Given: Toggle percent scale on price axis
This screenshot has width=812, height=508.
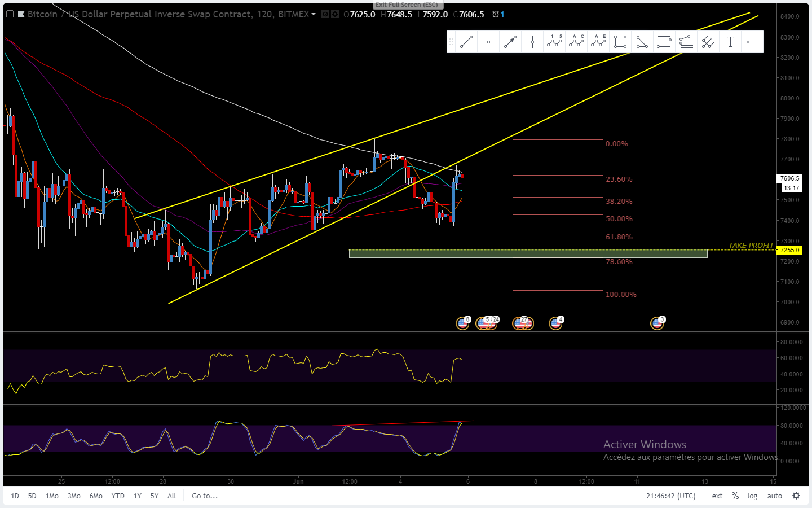Looking at the screenshot, I should (x=735, y=496).
